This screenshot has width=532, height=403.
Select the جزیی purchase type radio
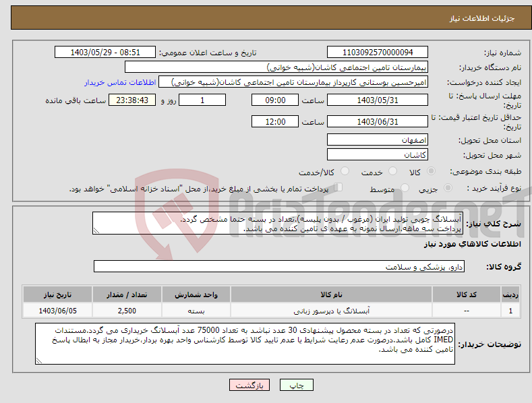tap(448, 187)
